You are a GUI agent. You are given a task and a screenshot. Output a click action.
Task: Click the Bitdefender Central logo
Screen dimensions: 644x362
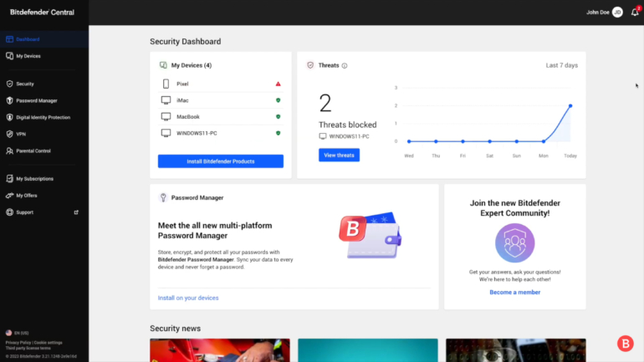point(42,13)
